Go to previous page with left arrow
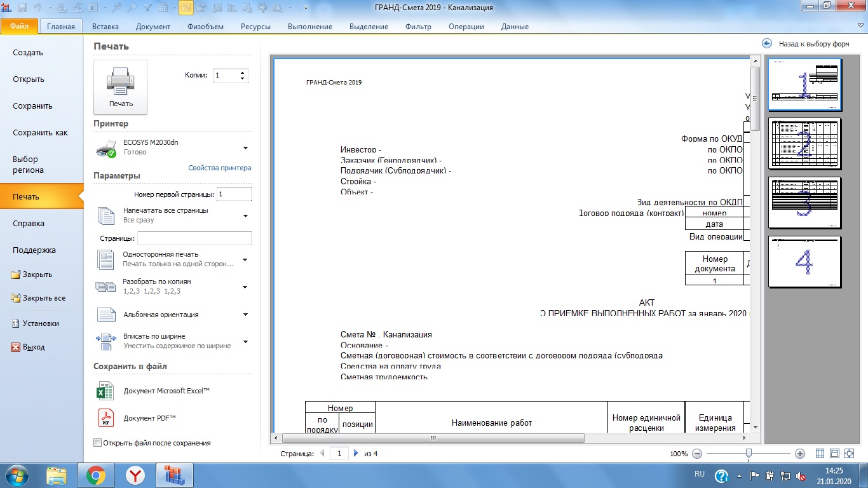The width and height of the screenshot is (868, 488). 322,454
